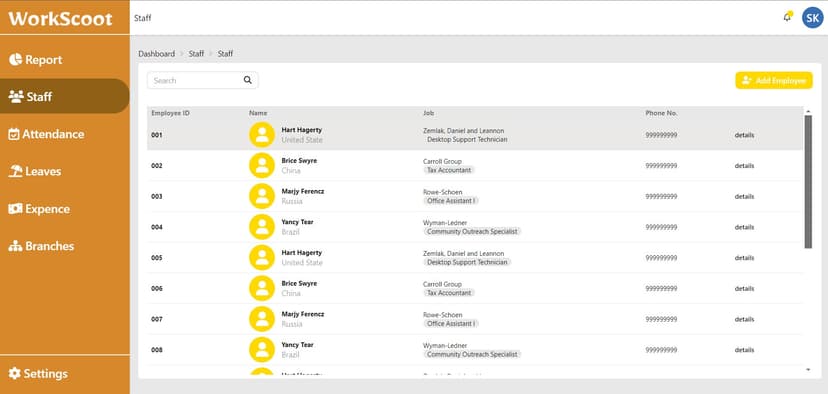View details of employee 004

[744, 227]
